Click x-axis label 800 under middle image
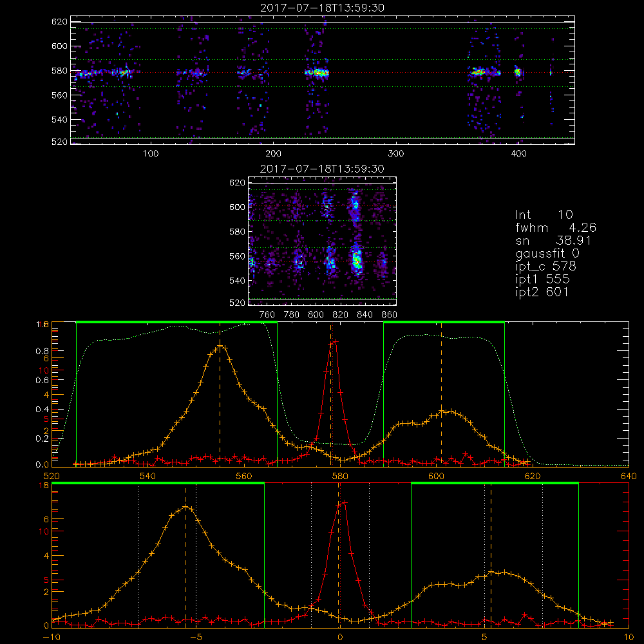Viewport: 644px width, 644px height. pyautogui.click(x=316, y=315)
